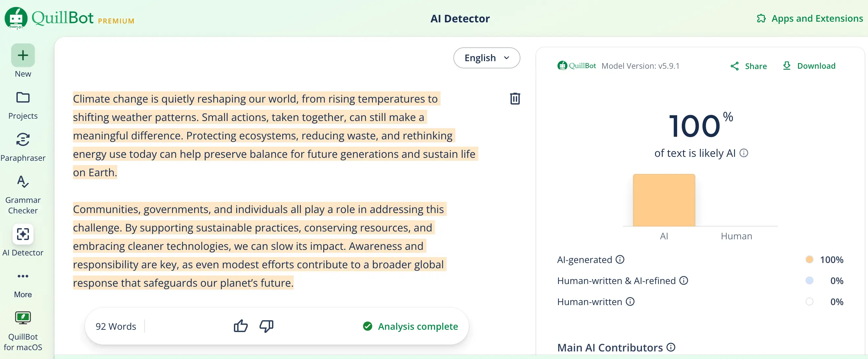
Task: Click the Human-written 0% value
Action: [836, 301]
